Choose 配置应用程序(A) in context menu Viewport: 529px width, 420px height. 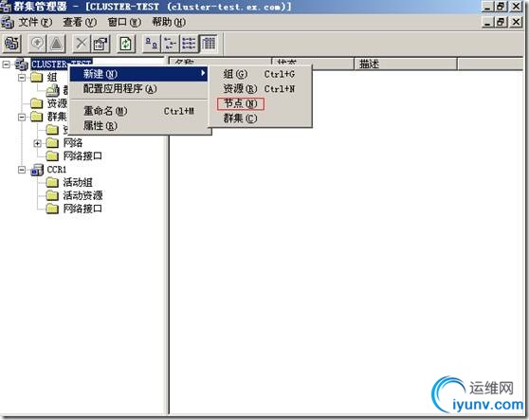click(138, 89)
